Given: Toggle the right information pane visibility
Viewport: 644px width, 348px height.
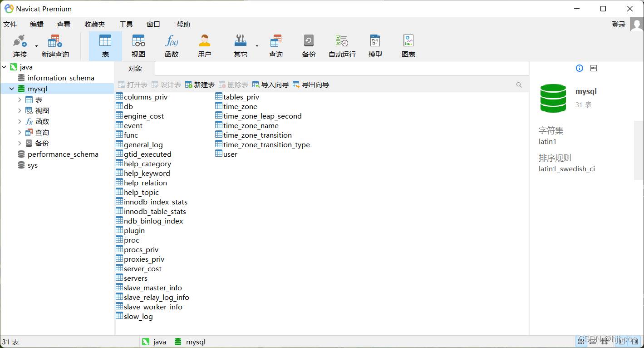Looking at the screenshot, I should point(635,341).
